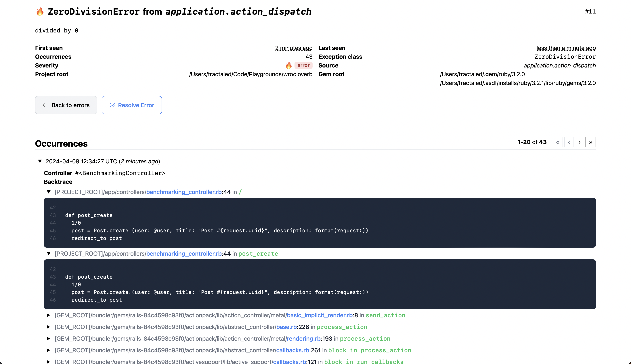Click Resolve Error button

132,105
